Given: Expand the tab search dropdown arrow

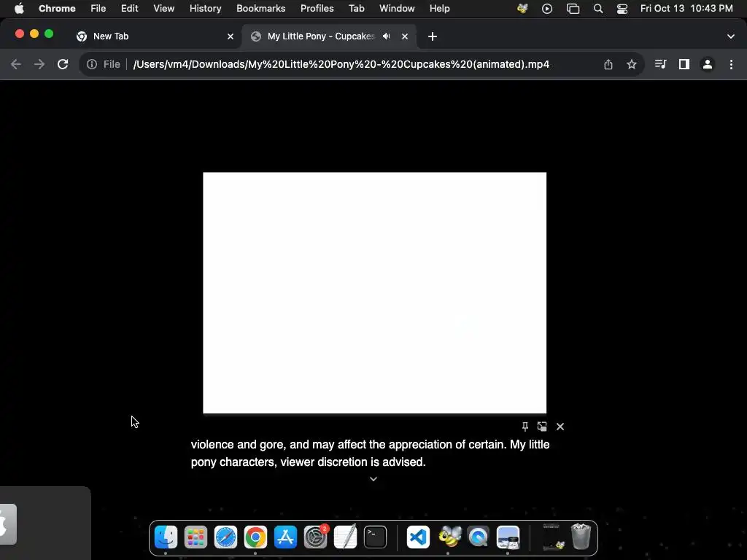Looking at the screenshot, I should tap(730, 36).
